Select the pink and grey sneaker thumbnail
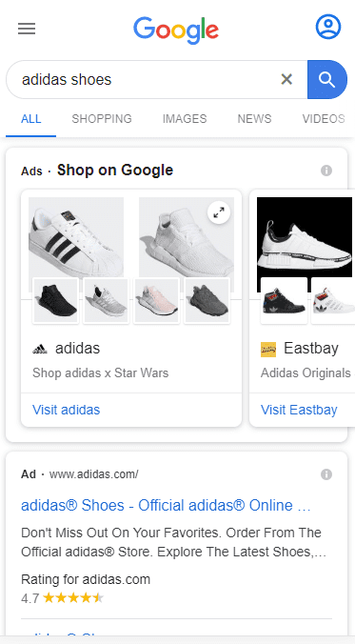Viewport: 355px width, 644px height. 156,301
